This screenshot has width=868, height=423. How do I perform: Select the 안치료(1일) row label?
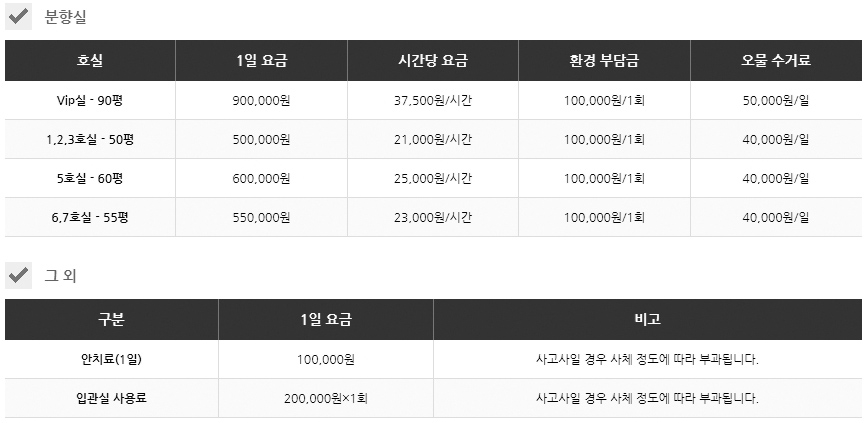click(x=112, y=359)
